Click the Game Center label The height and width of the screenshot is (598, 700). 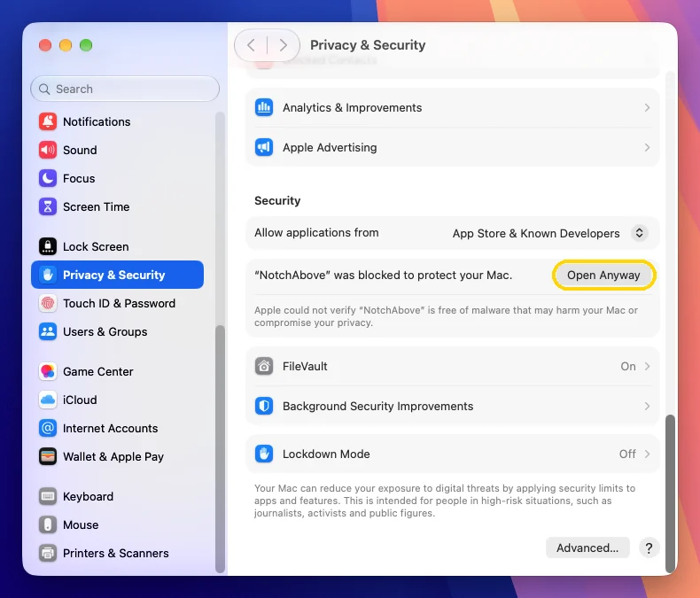[x=97, y=371]
